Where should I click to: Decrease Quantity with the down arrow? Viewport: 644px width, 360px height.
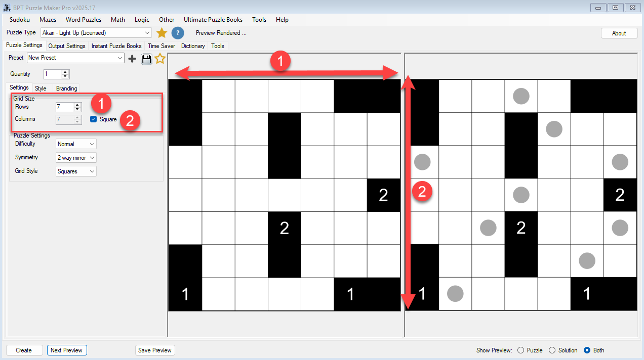[65, 76]
